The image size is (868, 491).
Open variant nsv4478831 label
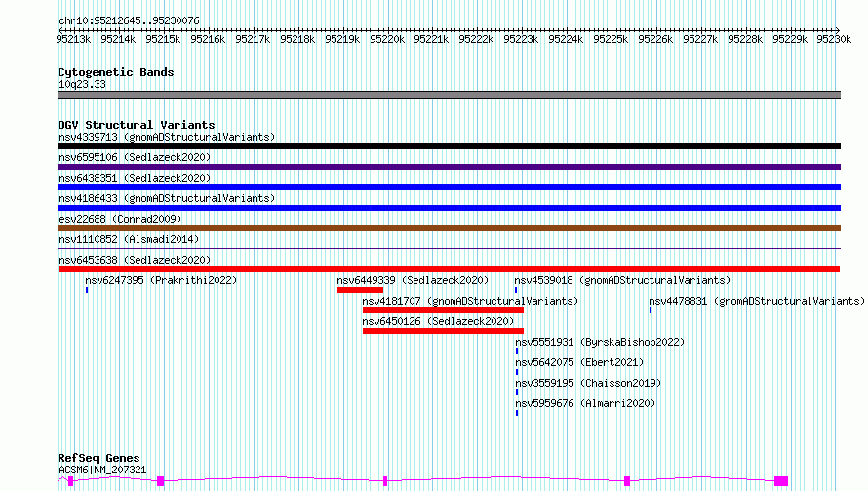(x=757, y=301)
